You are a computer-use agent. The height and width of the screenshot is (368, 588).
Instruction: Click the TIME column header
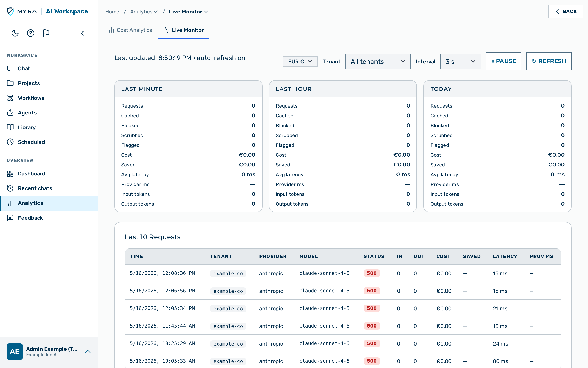(x=136, y=256)
